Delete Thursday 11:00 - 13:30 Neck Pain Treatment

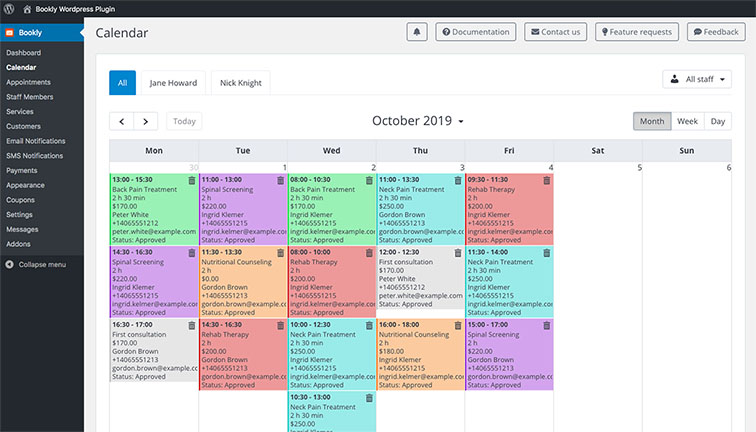pos(458,180)
